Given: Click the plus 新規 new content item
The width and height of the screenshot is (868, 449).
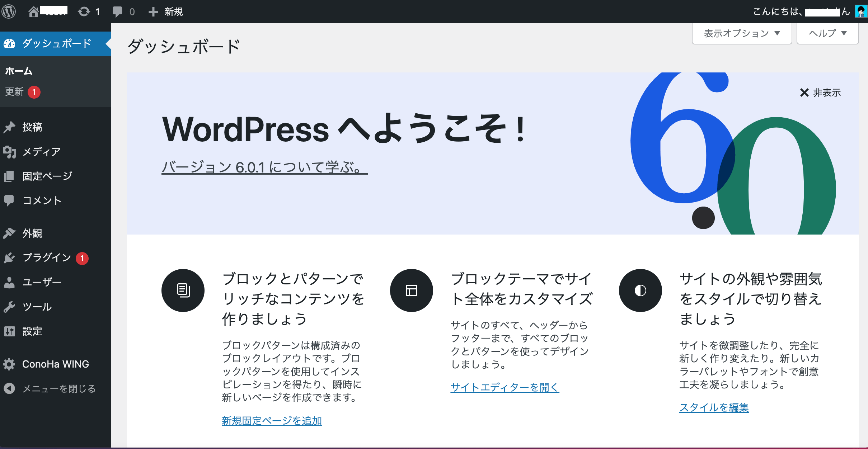Looking at the screenshot, I should (x=166, y=12).
